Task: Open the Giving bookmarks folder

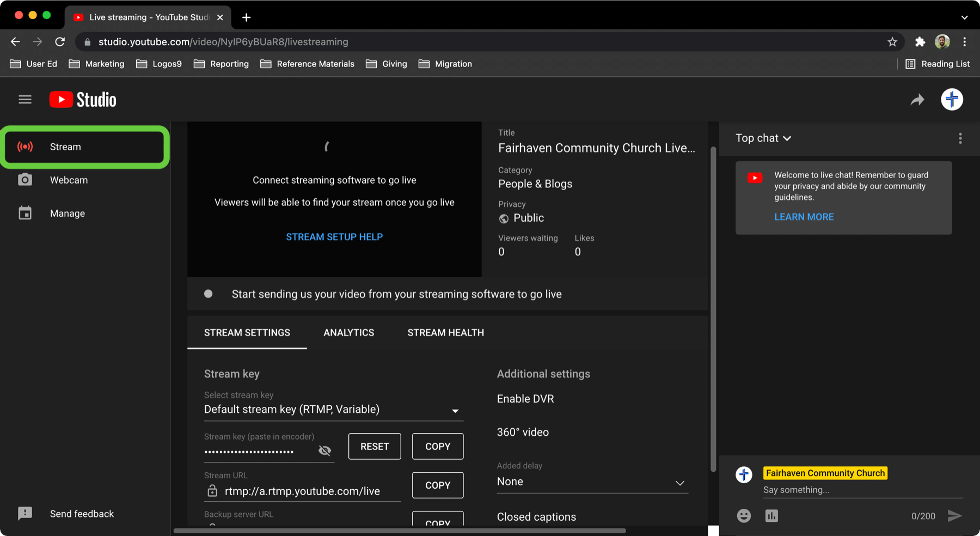Action: tap(387, 64)
